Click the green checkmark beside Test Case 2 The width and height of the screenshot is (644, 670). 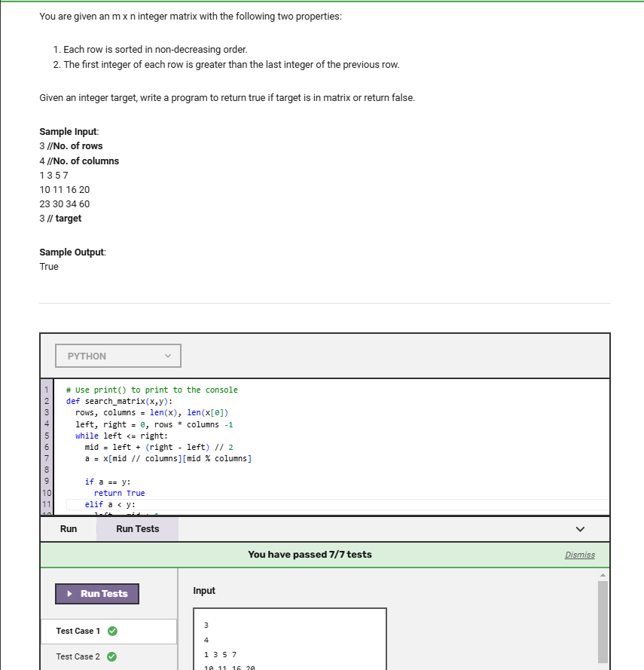pyautogui.click(x=112, y=656)
